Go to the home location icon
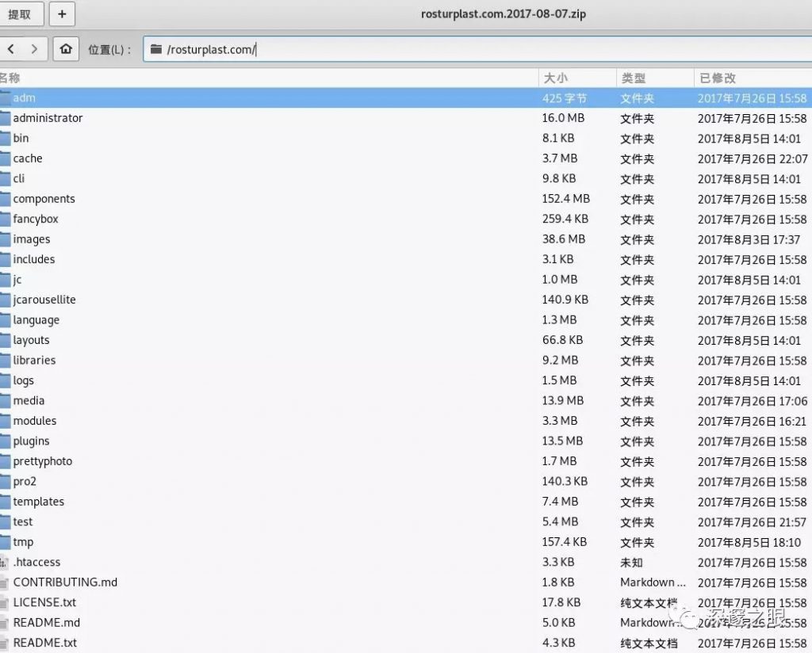This screenshot has height=653, width=812. (x=66, y=49)
